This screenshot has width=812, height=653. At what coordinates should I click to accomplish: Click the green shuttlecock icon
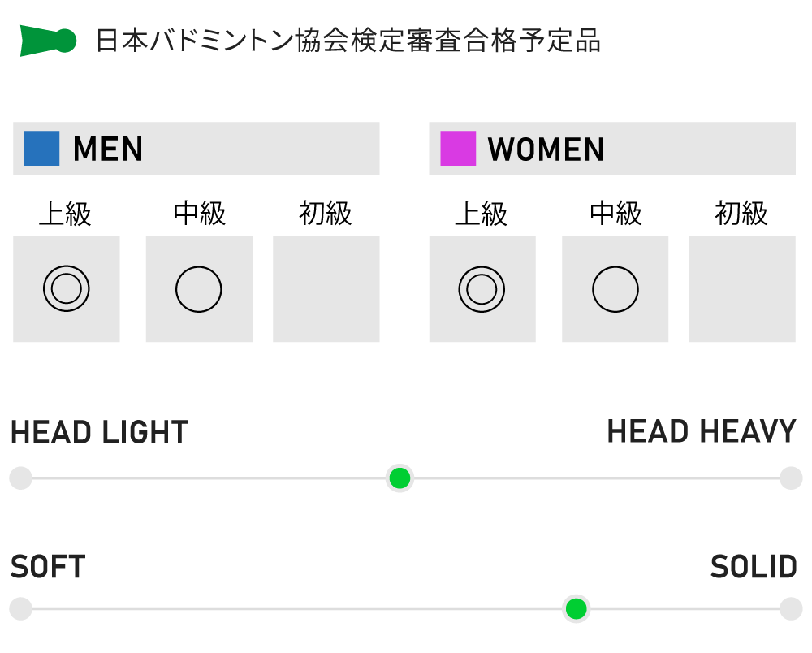pyautogui.click(x=48, y=41)
